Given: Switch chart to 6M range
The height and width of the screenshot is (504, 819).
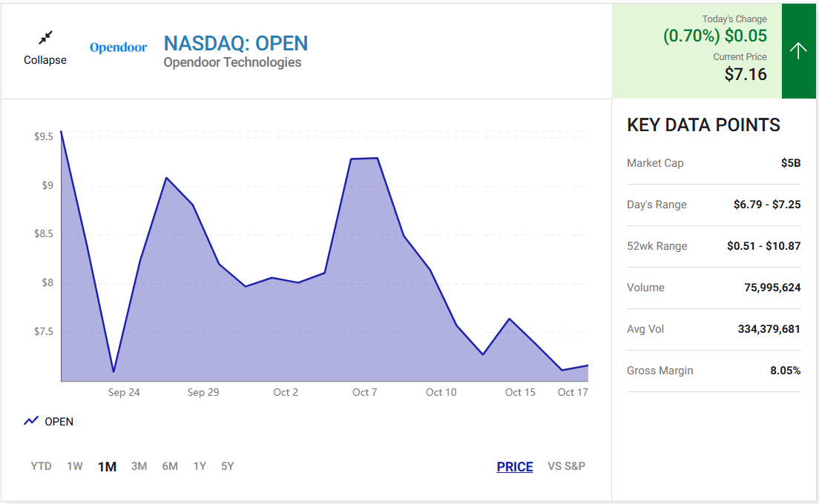Looking at the screenshot, I should point(170,466).
